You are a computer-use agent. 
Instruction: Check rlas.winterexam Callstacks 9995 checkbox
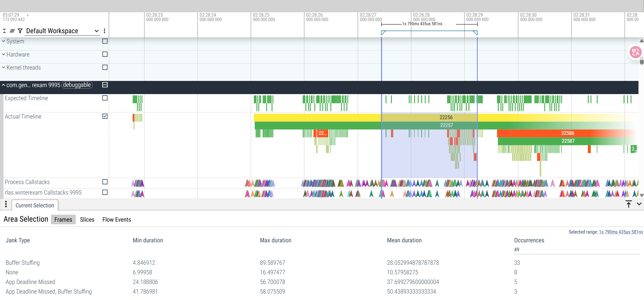tap(105, 193)
